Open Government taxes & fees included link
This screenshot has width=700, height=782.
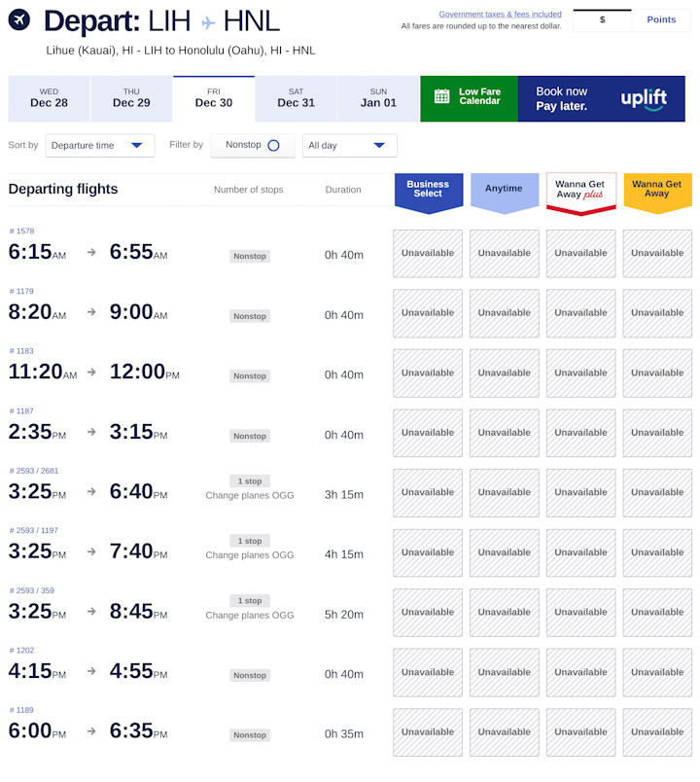click(x=500, y=15)
